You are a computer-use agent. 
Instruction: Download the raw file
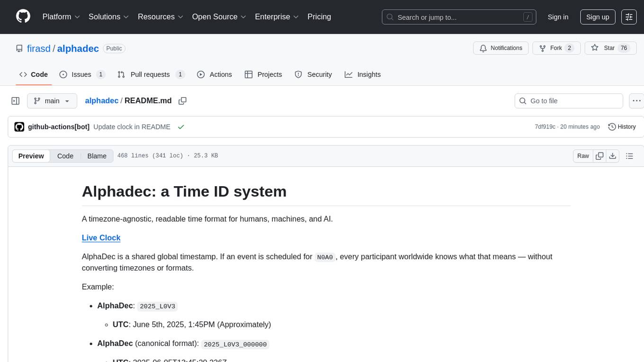(x=612, y=156)
